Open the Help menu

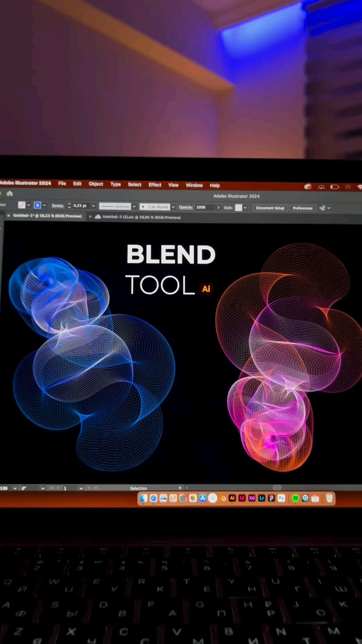(215, 185)
